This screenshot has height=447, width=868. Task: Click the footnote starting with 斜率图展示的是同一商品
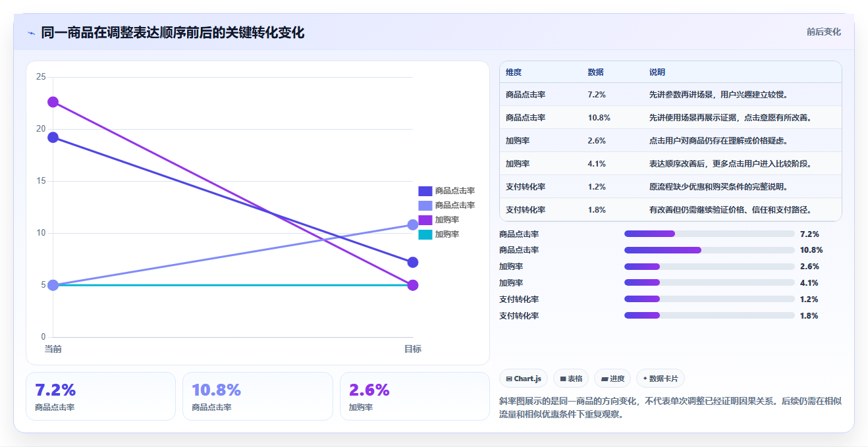pyautogui.click(x=670, y=408)
